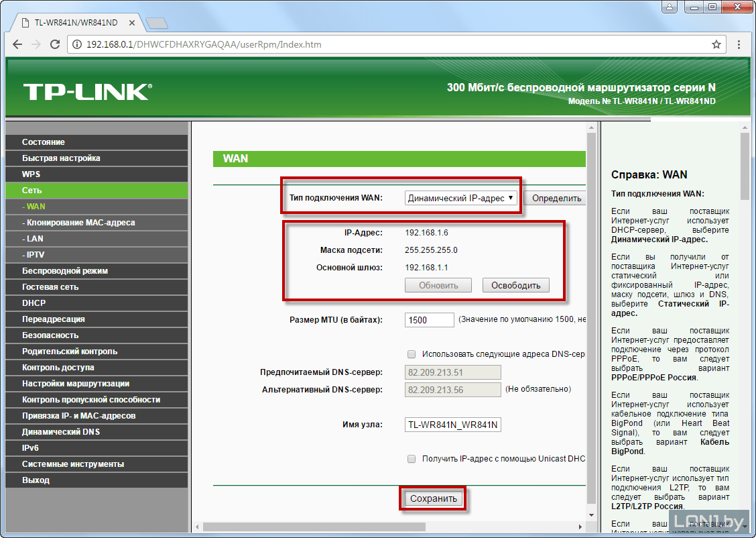Open Chrome three-dot menu
Viewport: 756px width, 538px height.
click(x=738, y=45)
